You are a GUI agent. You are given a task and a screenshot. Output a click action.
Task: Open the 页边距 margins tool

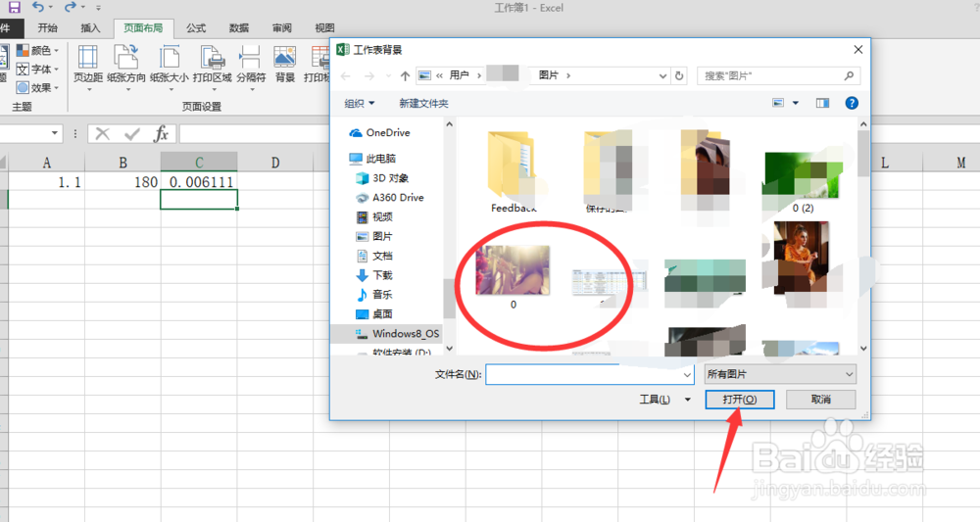(87, 68)
